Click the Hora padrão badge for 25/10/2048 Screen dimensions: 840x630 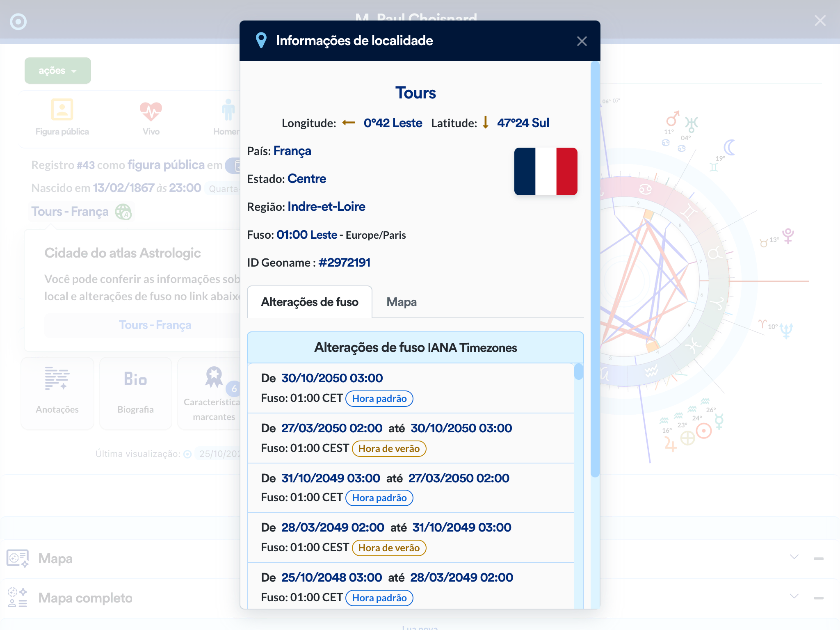tap(379, 598)
